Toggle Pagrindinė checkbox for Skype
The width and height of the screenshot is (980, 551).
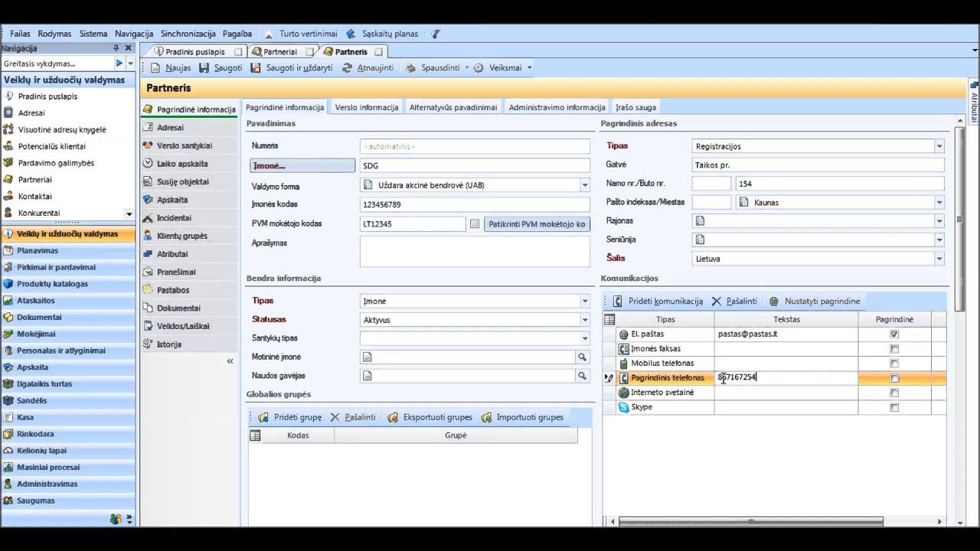tap(894, 407)
